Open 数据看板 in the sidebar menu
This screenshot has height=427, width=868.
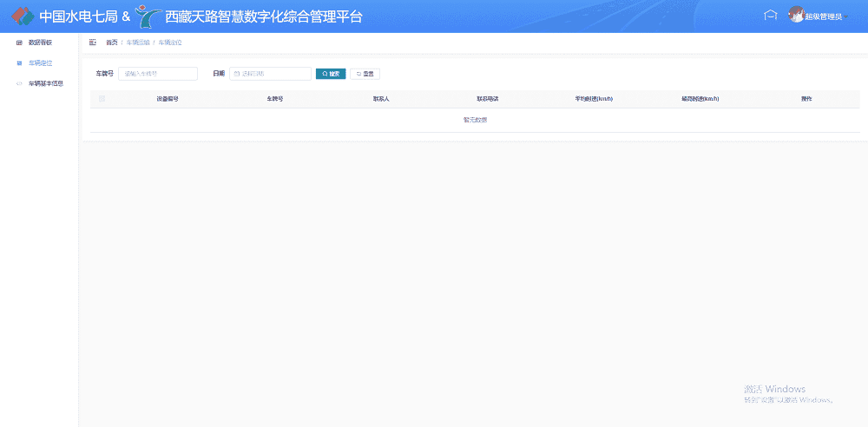coord(41,42)
